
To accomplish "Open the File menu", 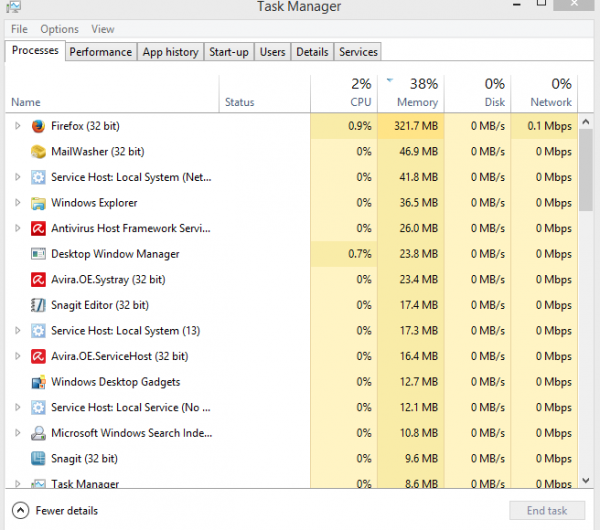I will (19, 29).
